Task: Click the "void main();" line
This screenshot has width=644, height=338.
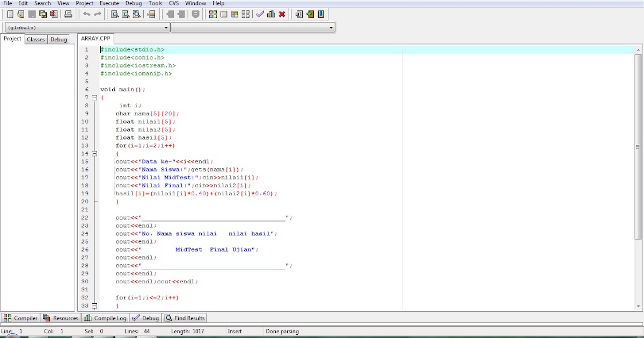Action: (123, 90)
